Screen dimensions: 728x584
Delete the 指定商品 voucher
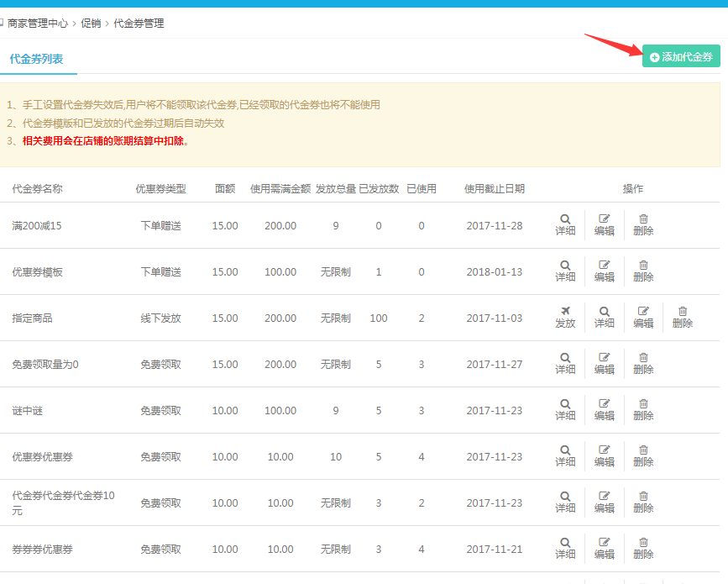pos(682,317)
